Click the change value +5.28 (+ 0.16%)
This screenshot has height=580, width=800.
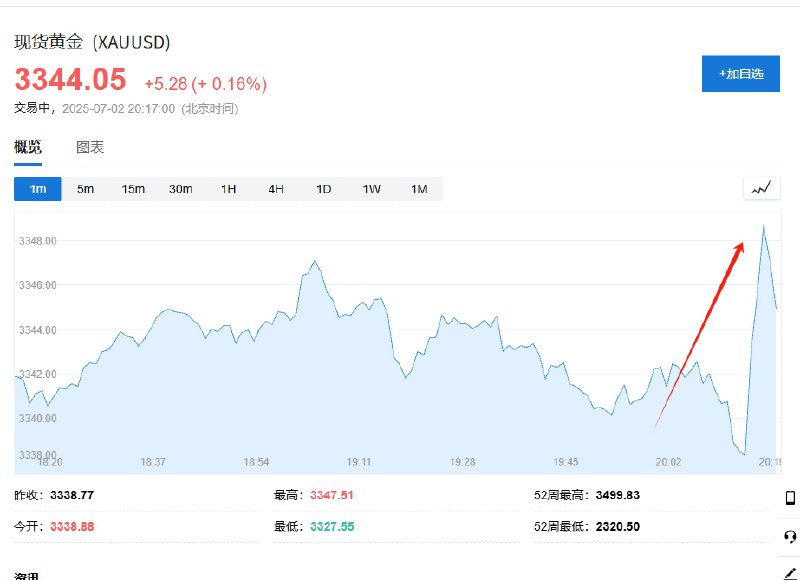tap(206, 84)
